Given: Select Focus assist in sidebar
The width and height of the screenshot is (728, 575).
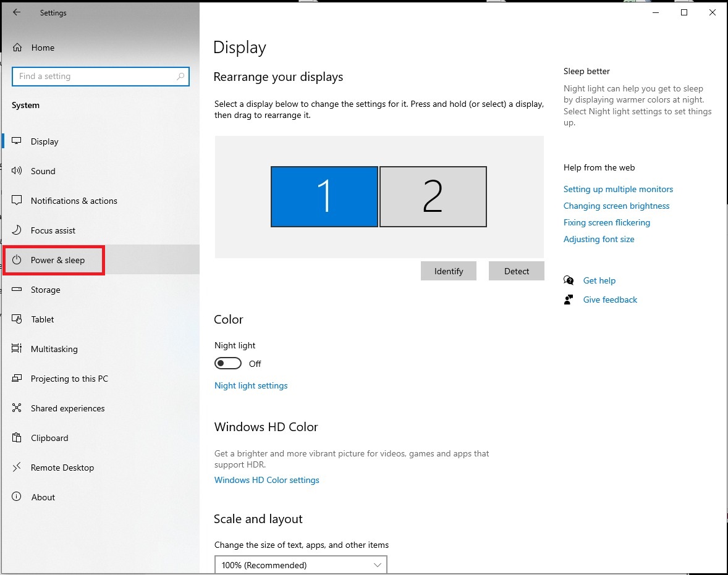Looking at the screenshot, I should (x=100, y=230).
